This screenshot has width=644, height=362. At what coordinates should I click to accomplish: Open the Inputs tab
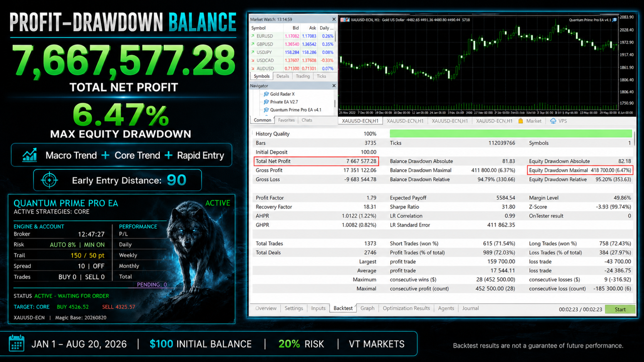click(x=318, y=308)
